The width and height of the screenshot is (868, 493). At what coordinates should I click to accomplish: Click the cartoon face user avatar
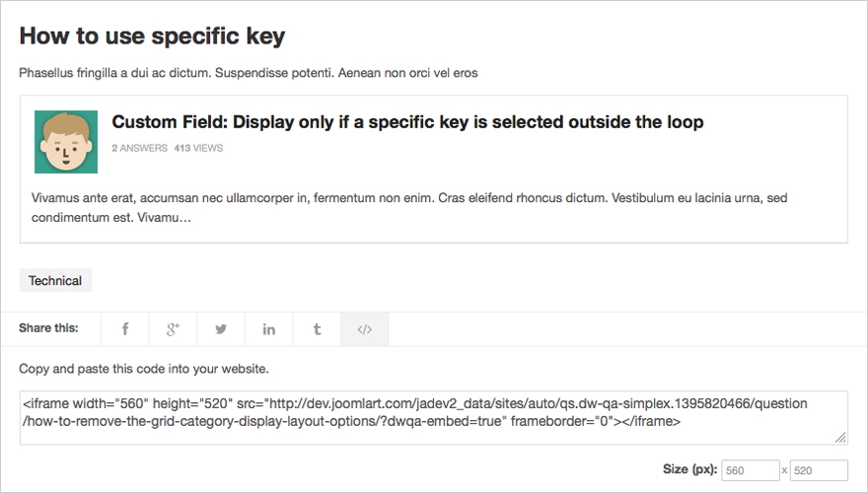(x=66, y=142)
